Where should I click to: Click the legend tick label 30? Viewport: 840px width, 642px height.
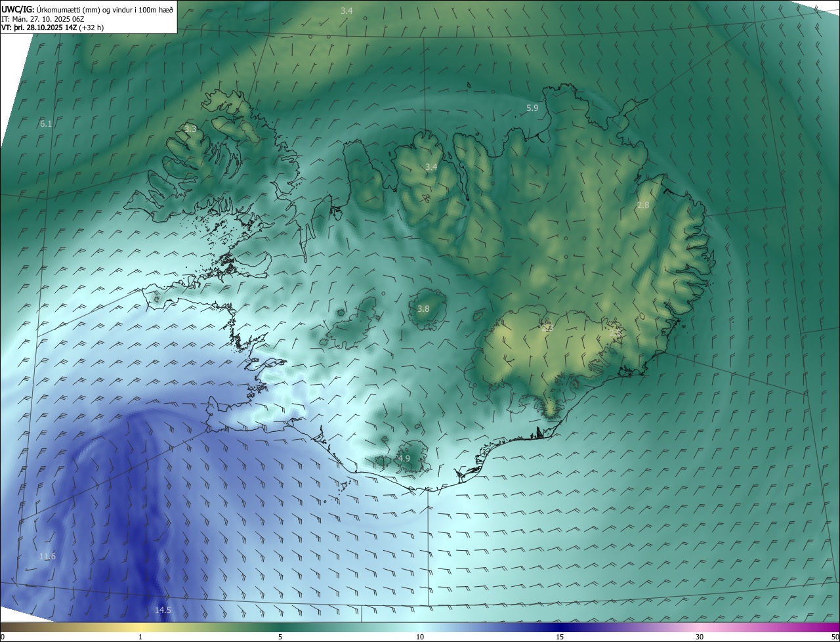coord(700,637)
